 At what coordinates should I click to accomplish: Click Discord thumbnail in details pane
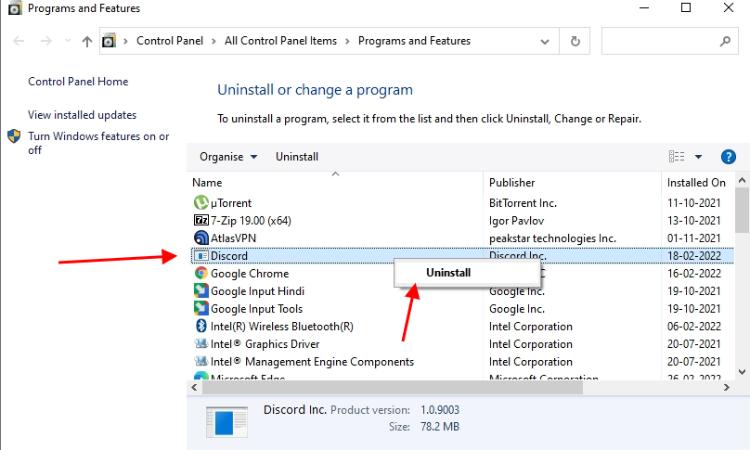pyautogui.click(x=227, y=422)
